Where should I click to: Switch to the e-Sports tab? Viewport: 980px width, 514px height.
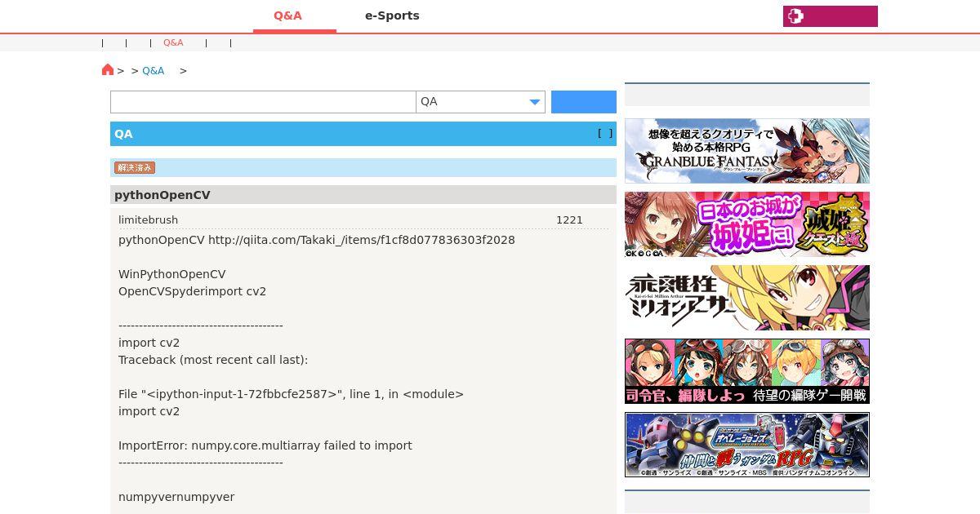[392, 16]
